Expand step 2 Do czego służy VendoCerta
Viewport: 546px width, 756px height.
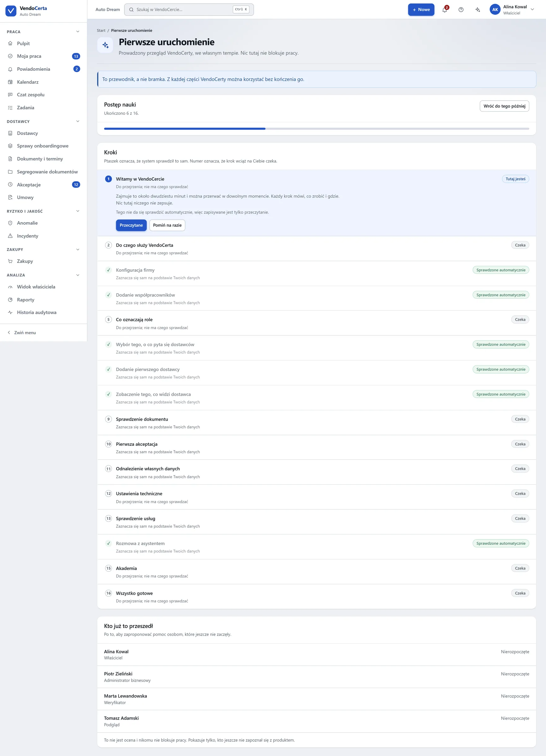pos(316,249)
